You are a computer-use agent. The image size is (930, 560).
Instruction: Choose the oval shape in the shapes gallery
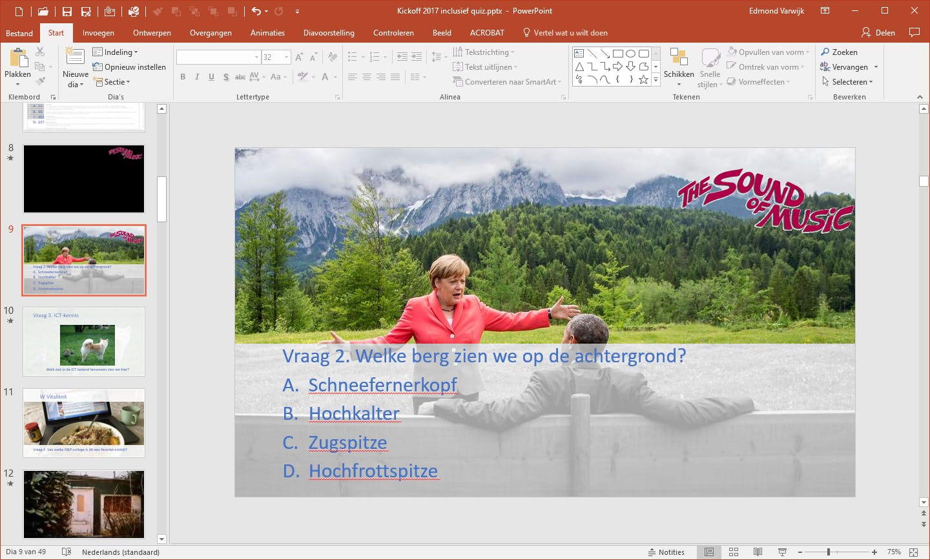click(x=631, y=54)
